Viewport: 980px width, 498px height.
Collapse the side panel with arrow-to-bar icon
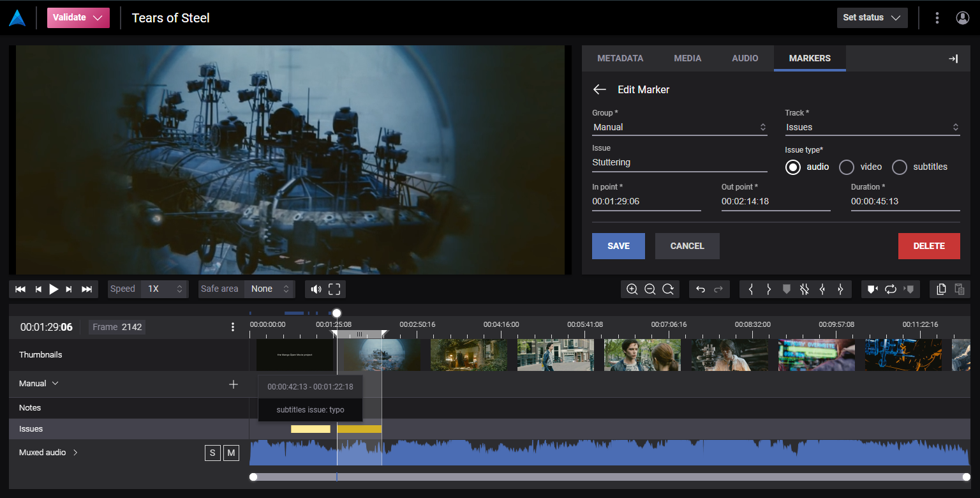953,59
